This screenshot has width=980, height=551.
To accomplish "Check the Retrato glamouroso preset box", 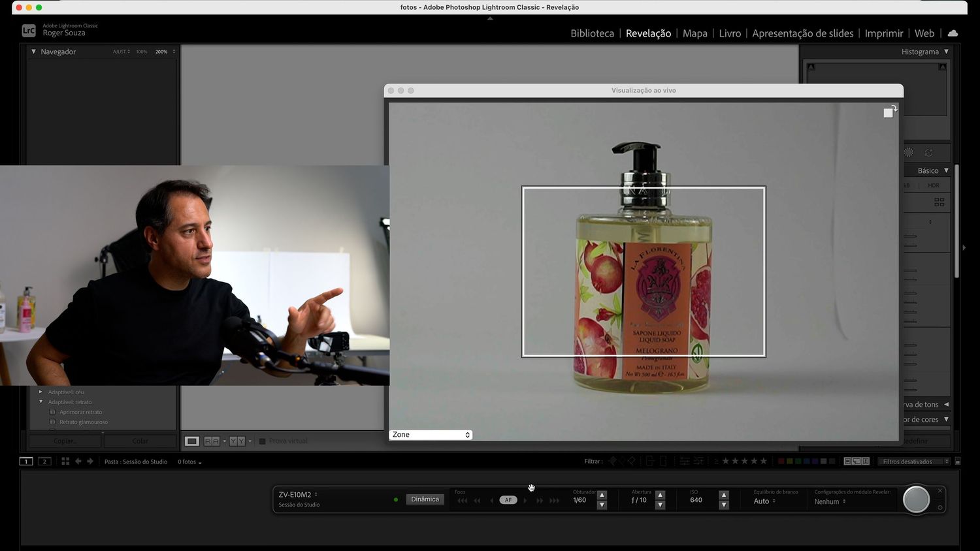I will tap(52, 422).
